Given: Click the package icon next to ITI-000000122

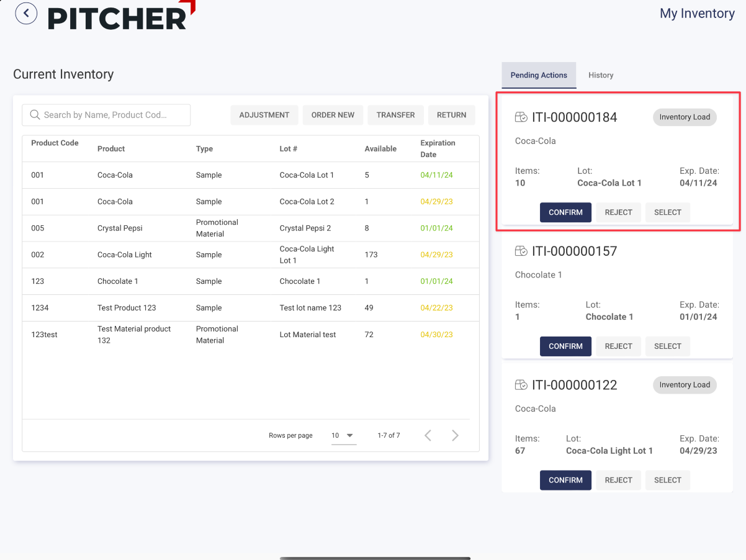Looking at the screenshot, I should [x=521, y=385].
